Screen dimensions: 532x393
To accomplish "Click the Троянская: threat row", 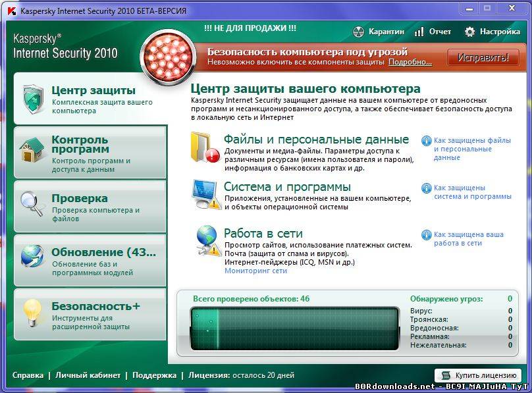I will pos(461,319).
